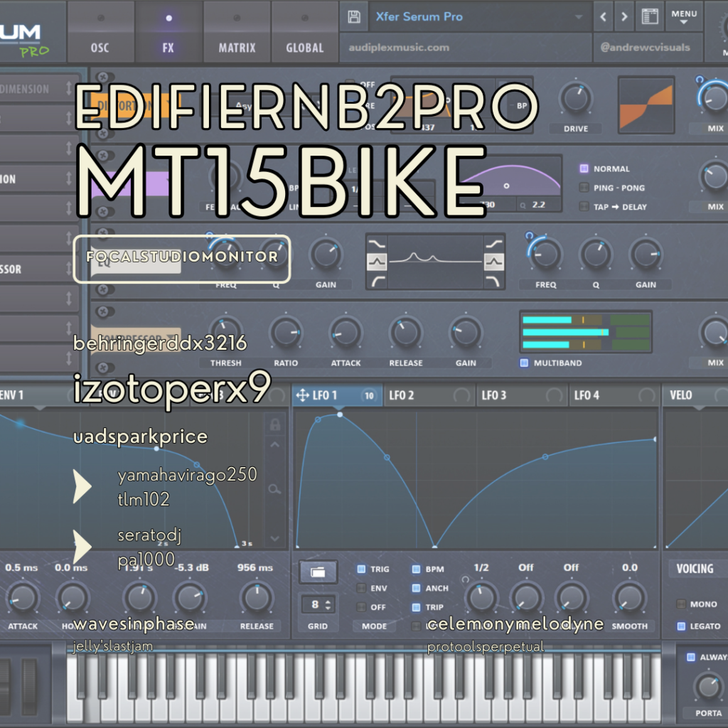Image resolution: width=728 pixels, height=728 pixels.
Task: Select the EQ right band low-pass shape icon
Action: tap(494, 281)
